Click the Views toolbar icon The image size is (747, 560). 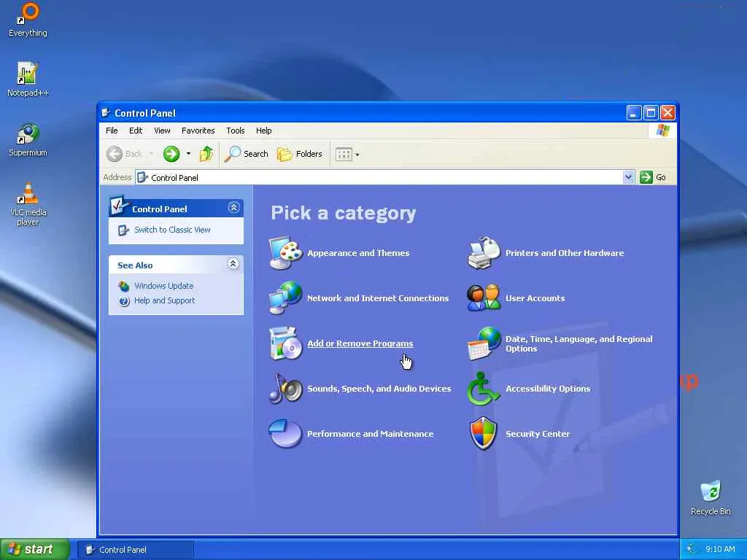tap(344, 154)
